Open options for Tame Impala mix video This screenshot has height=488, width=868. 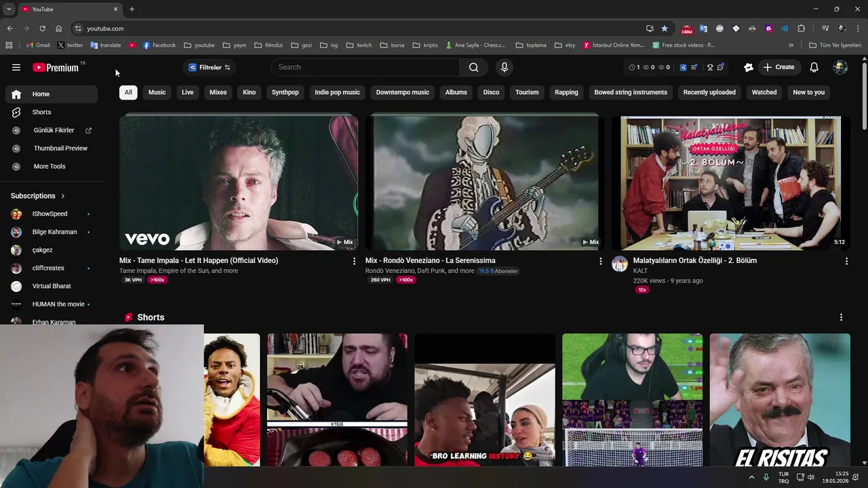pos(354,261)
